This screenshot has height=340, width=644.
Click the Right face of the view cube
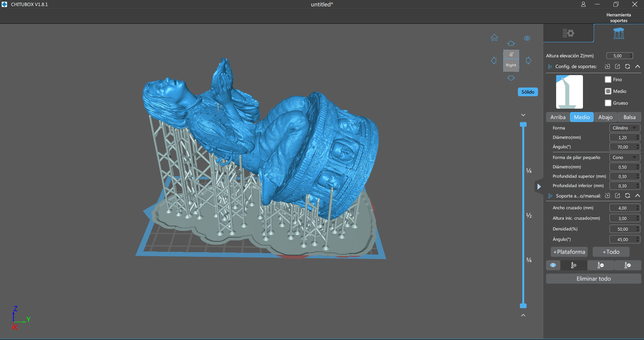tap(511, 65)
